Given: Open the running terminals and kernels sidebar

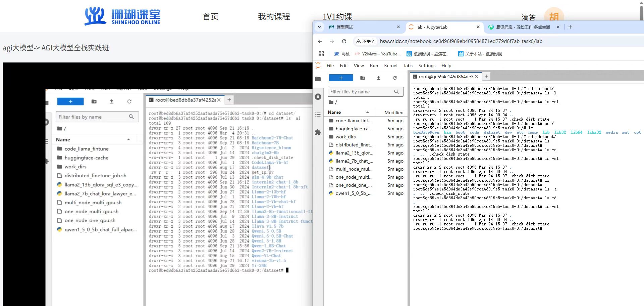Looking at the screenshot, I should tap(318, 97).
